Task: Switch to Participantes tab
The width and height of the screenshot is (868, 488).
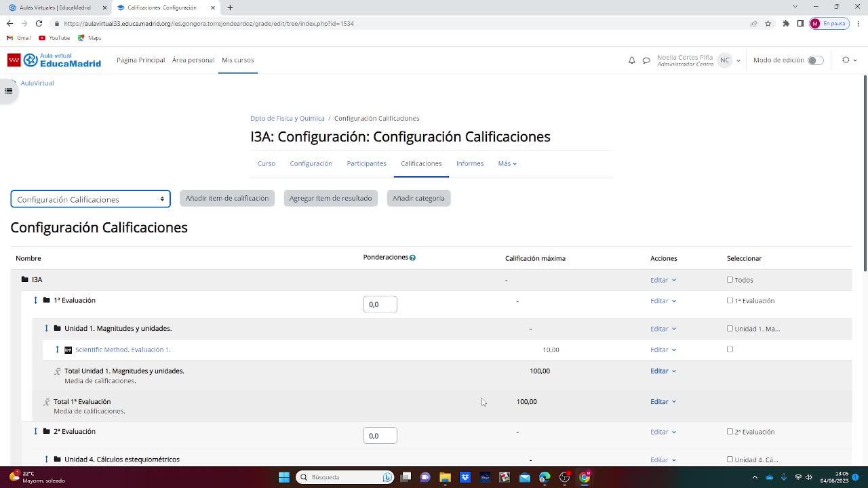Action: (x=366, y=163)
